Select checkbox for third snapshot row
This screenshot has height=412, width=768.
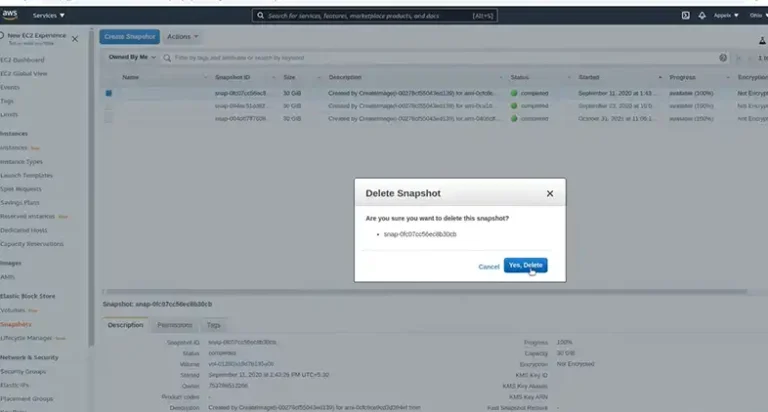coord(109,118)
